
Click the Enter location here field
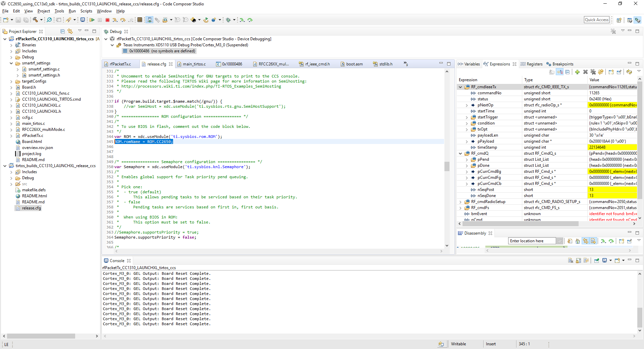click(532, 241)
